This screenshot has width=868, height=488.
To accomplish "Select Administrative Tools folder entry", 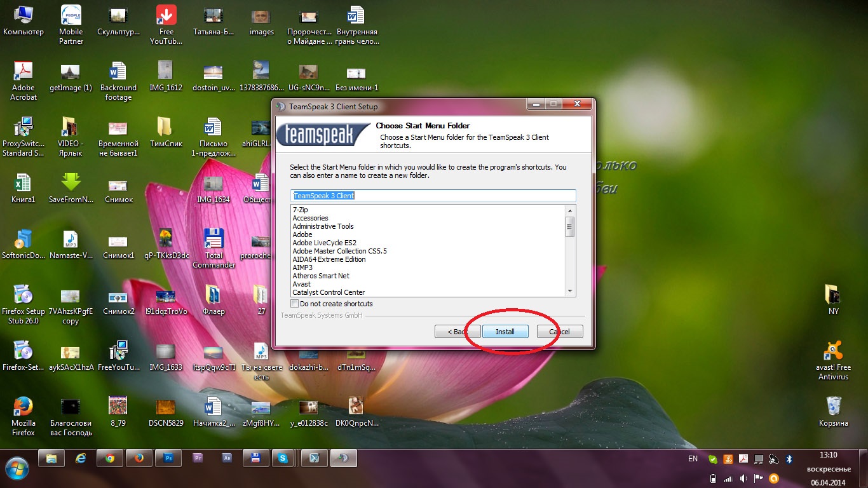I will pos(323,226).
